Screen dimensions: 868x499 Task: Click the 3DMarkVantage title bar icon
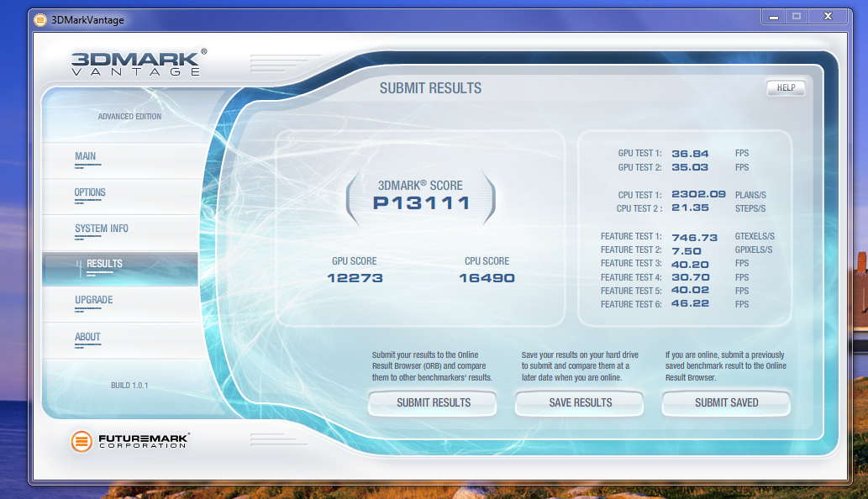pos(40,20)
